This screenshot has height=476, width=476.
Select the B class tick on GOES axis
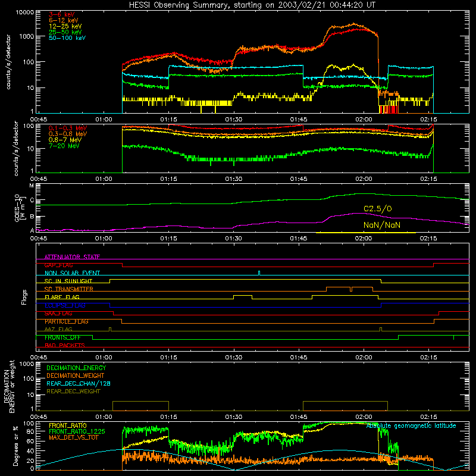click(x=32, y=217)
